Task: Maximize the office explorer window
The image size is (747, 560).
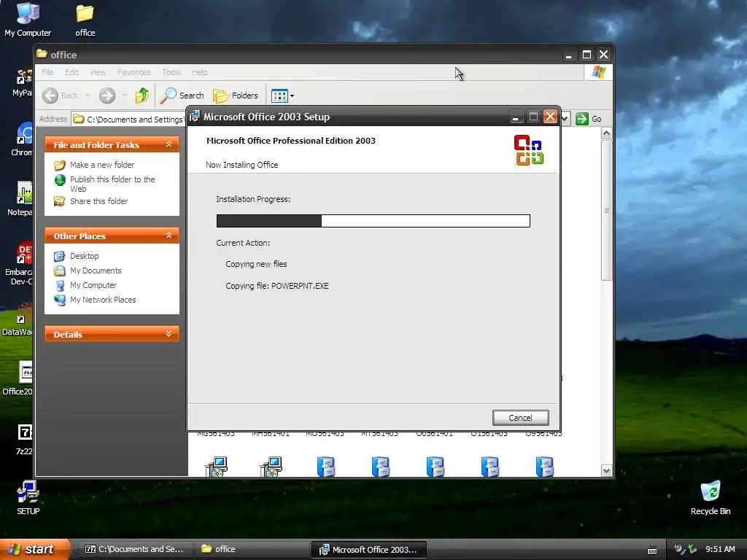Action: point(587,55)
